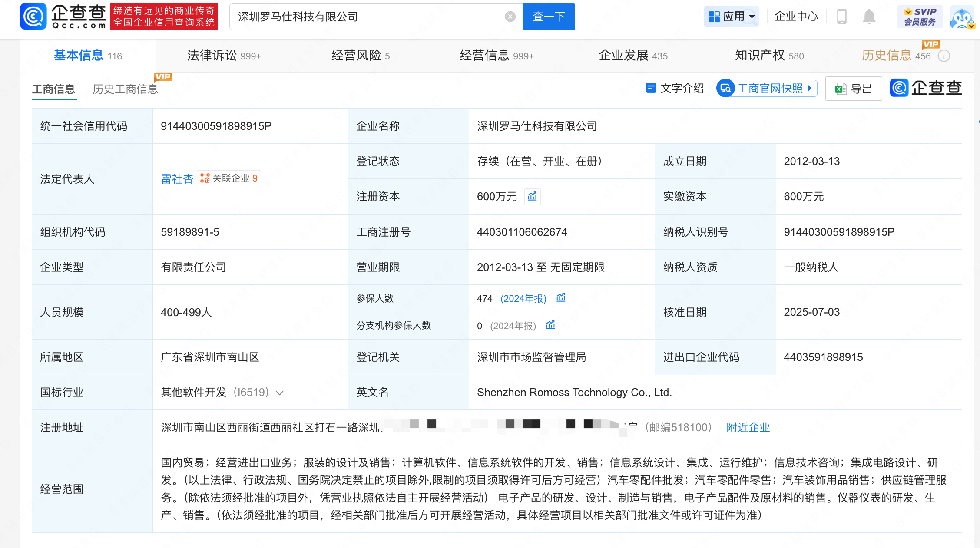Select the 营业期限 无固定期限 value
Viewport: 980px width, 548px height.
click(541, 267)
